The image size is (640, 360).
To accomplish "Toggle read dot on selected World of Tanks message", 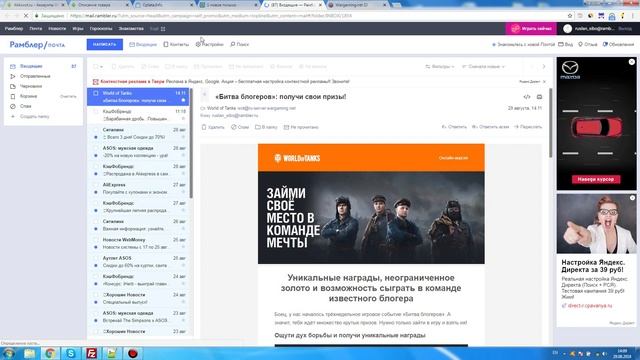I will pyautogui.click(x=183, y=100).
